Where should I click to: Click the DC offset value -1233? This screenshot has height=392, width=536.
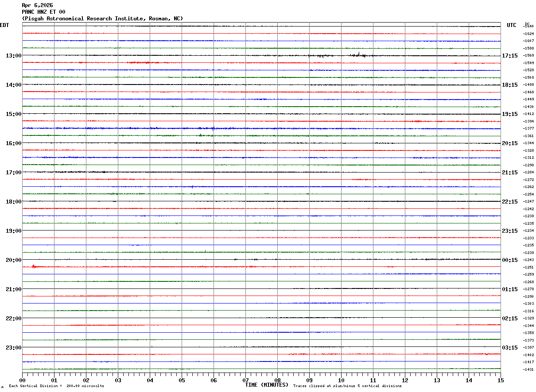pyautogui.click(x=528, y=238)
